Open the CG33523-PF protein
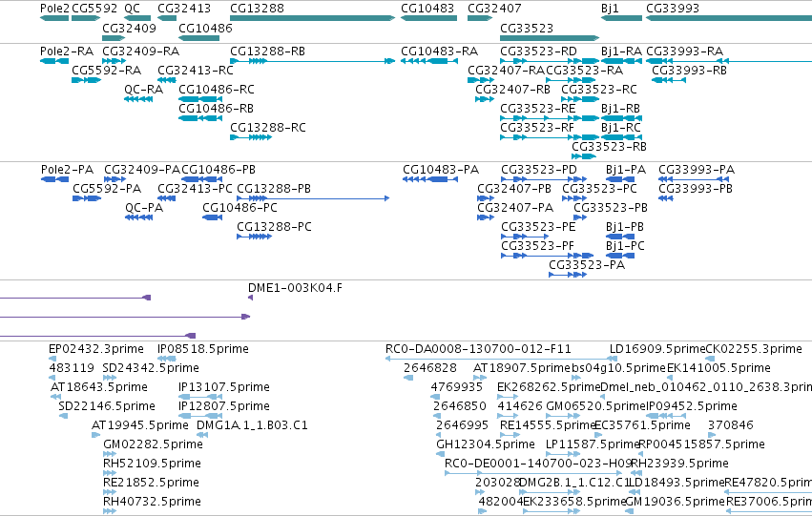 click(x=548, y=257)
